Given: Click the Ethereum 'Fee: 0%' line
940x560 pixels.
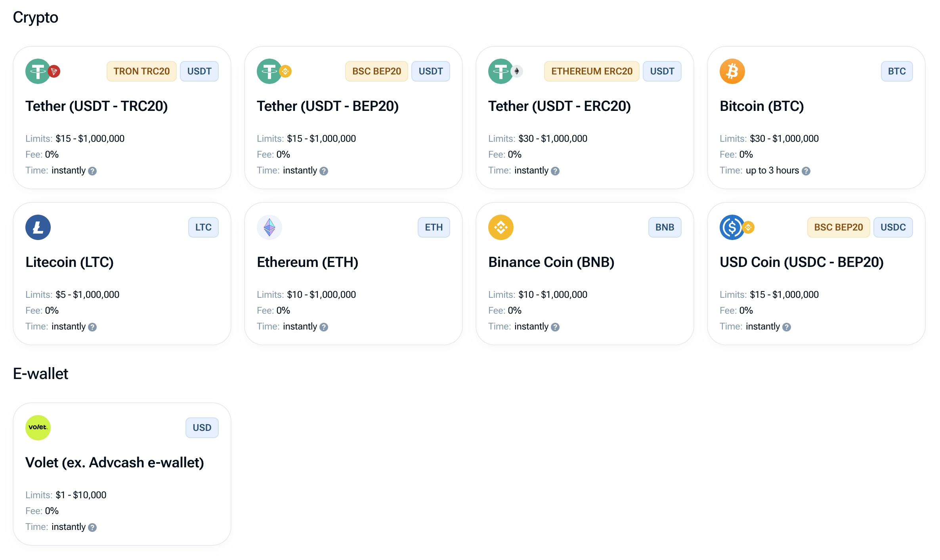Looking at the screenshot, I should click(x=273, y=310).
